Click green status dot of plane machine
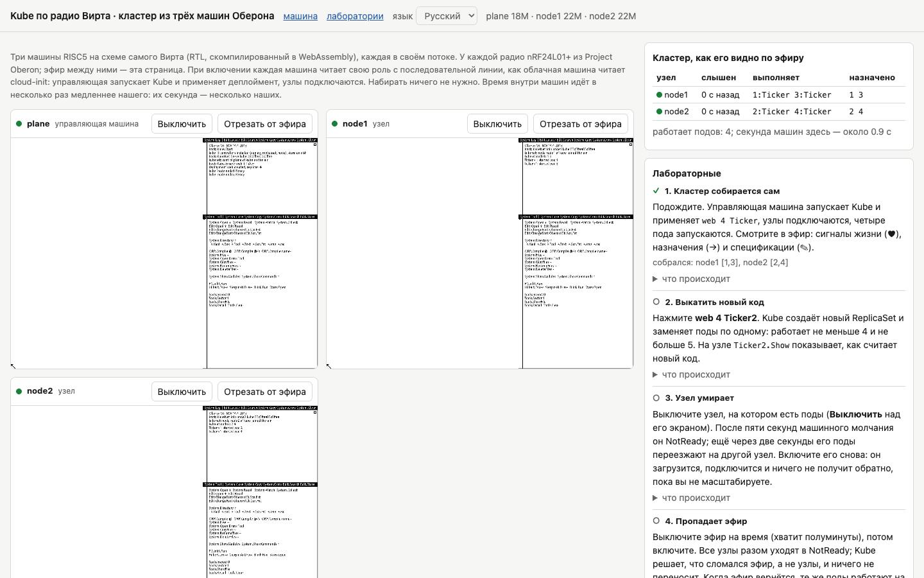924x578 pixels. coord(19,124)
